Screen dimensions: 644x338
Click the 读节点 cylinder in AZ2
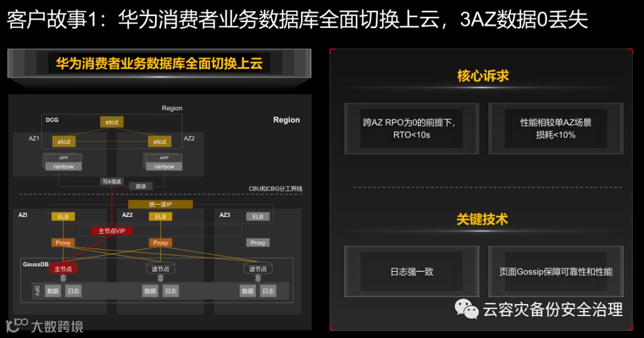pyautogui.click(x=160, y=269)
